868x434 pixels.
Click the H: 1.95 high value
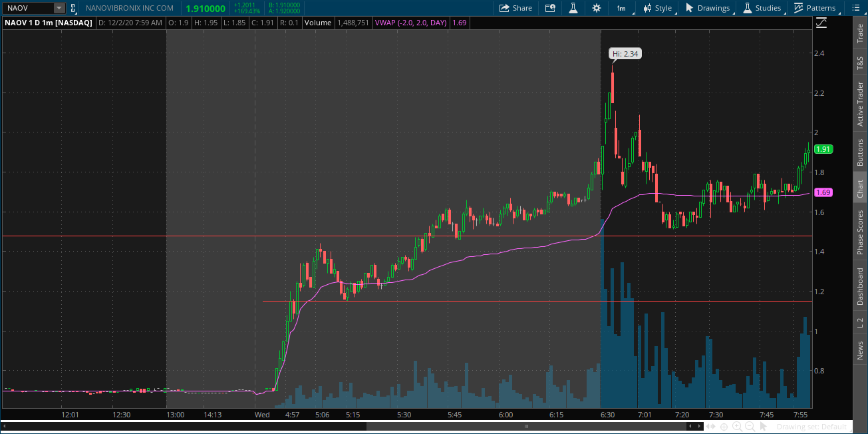(206, 23)
